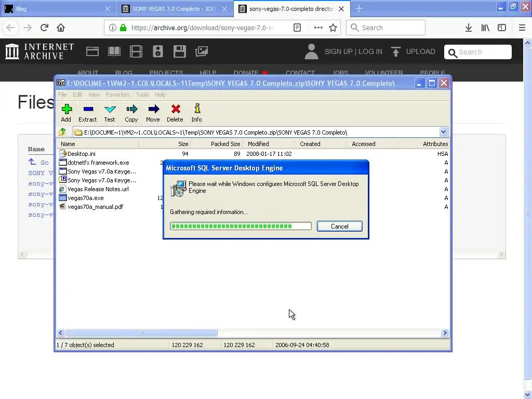Run Test on the archive

[x=110, y=113]
